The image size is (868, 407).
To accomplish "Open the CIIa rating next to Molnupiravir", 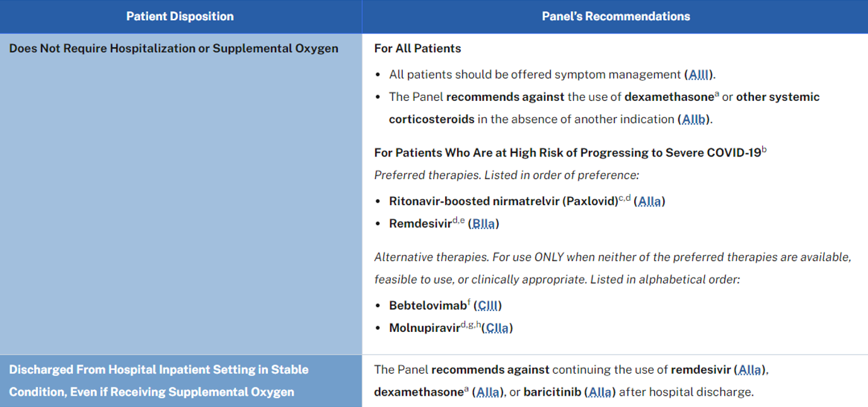I will click(x=499, y=328).
